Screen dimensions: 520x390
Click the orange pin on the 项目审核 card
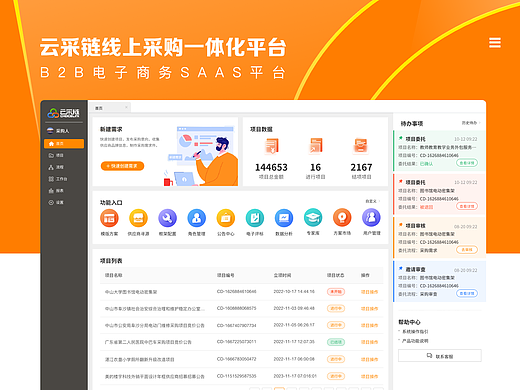(x=401, y=225)
